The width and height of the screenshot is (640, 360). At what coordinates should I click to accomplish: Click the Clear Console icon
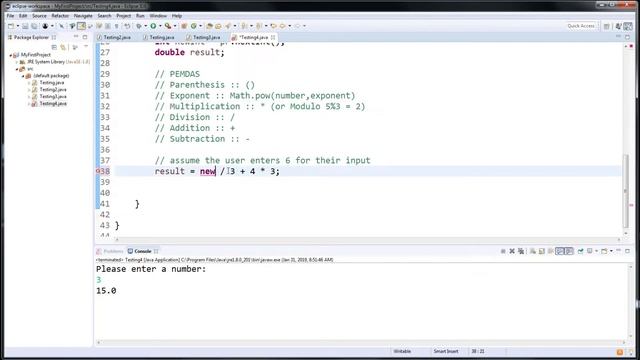tap(533, 251)
